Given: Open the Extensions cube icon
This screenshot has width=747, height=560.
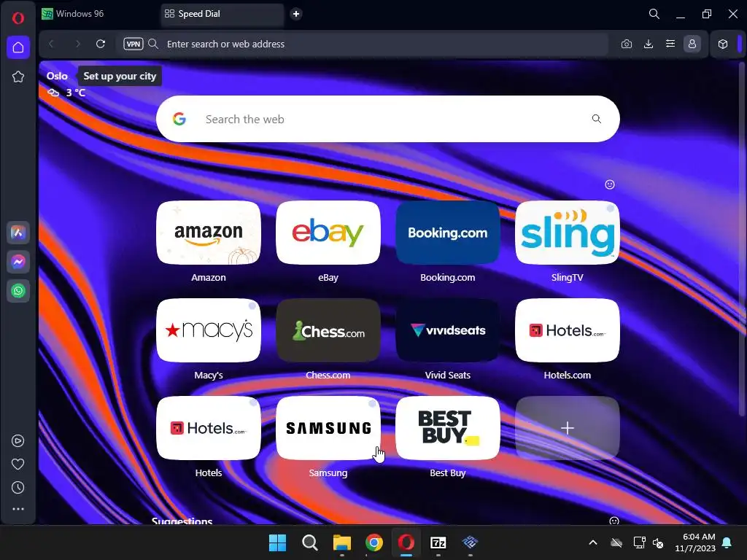Looking at the screenshot, I should (723, 44).
